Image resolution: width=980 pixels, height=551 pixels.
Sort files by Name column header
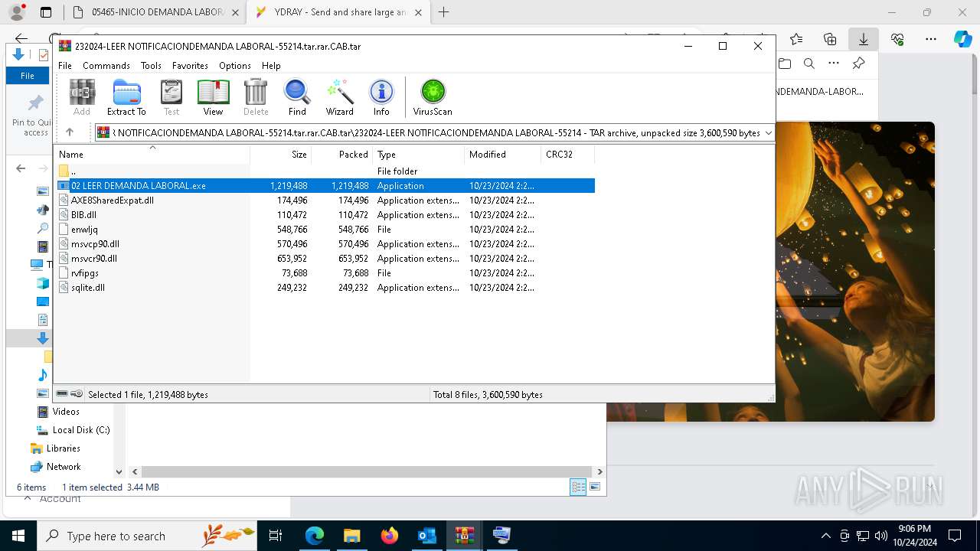tap(152, 155)
